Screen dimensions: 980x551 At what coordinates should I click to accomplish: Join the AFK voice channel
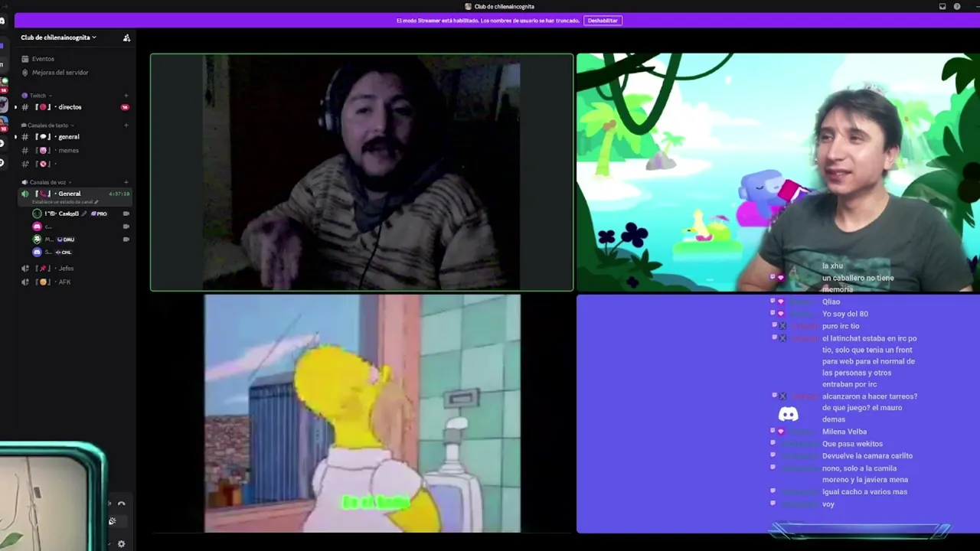click(64, 282)
